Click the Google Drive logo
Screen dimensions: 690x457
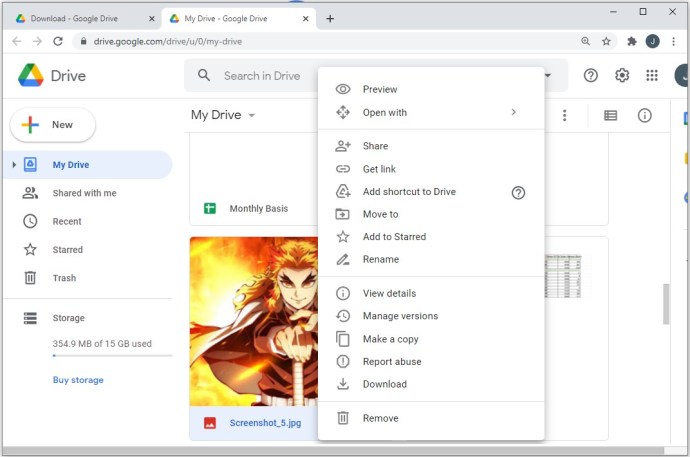click(x=31, y=75)
